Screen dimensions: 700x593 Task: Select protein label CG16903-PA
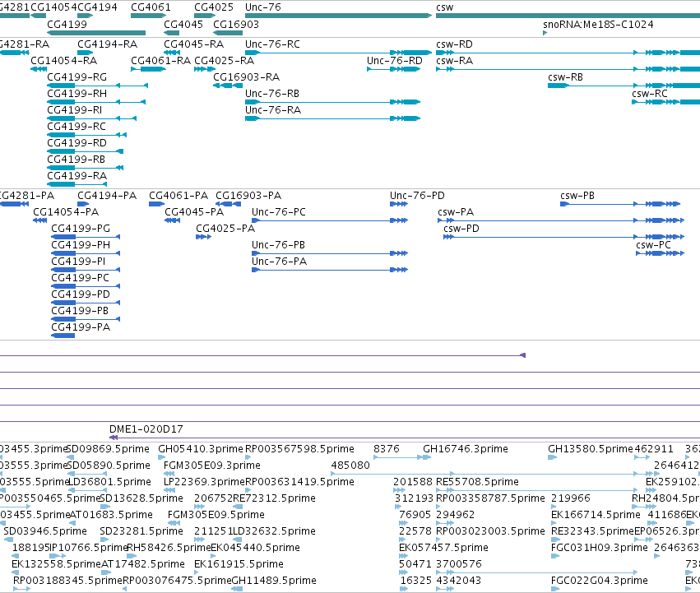coord(248,196)
